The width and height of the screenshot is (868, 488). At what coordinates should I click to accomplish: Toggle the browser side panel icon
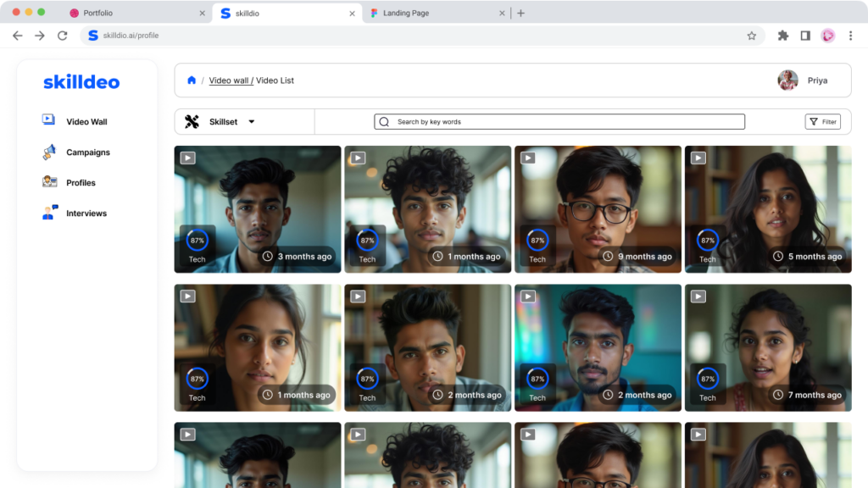click(x=805, y=36)
